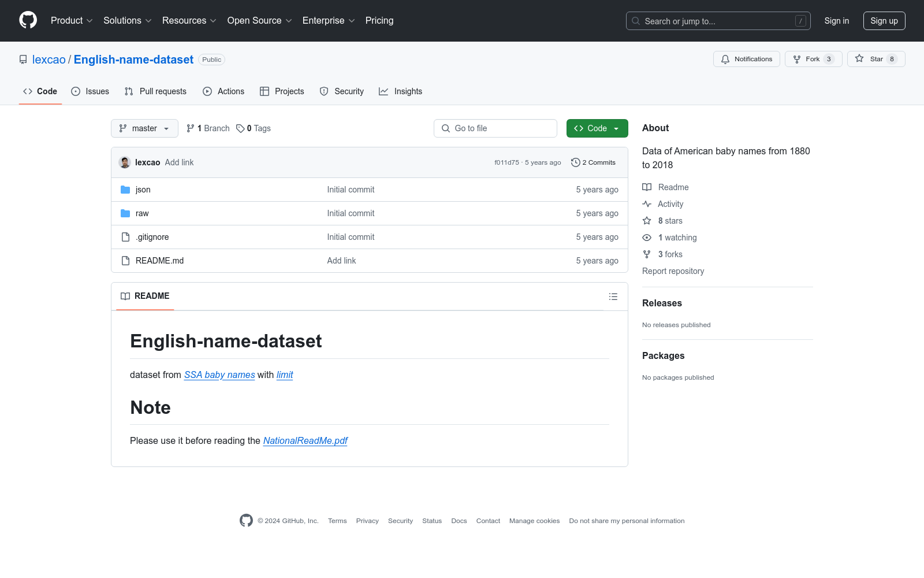Click the README.md file icon
The width and height of the screenshot is (924, 578).
coord(125,261)
